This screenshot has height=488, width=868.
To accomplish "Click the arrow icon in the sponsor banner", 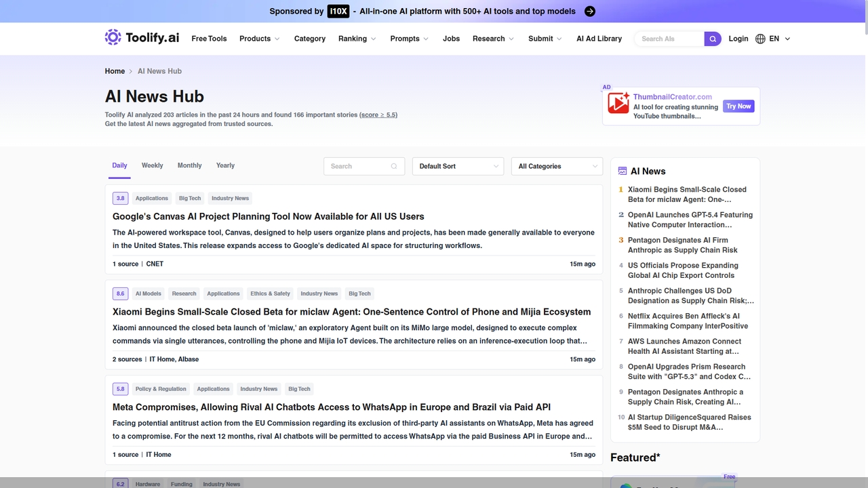I will coord(590,11).
